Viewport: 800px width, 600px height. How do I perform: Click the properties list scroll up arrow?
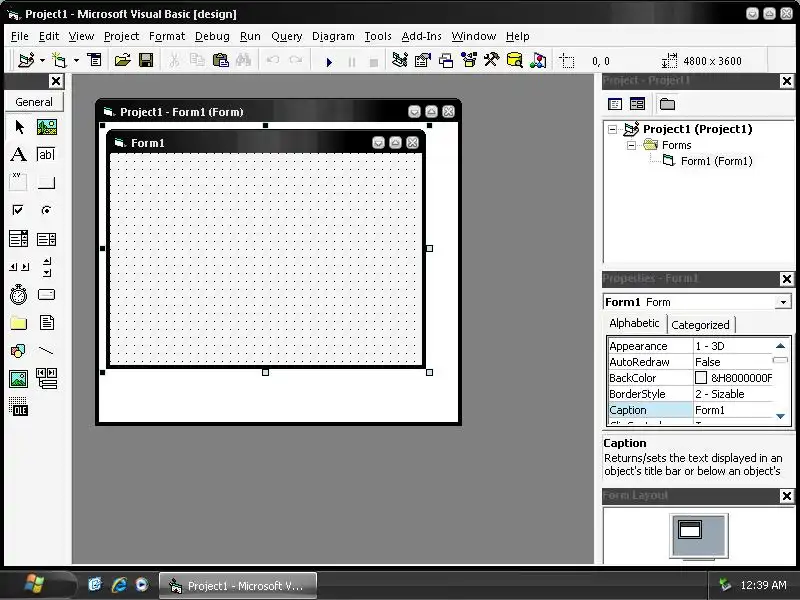780,346
